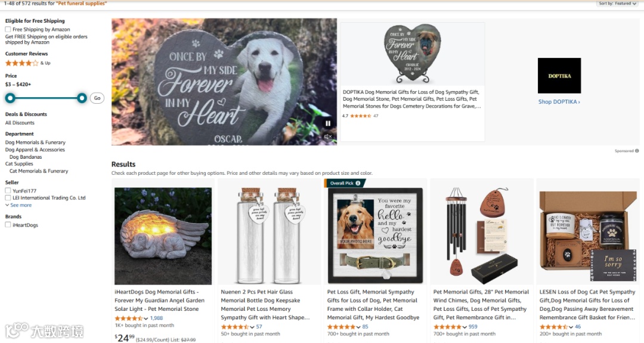Screen dimensions: 644x343
Task: Tick the iHeartDogs brand checkbox
Action: 8,225
